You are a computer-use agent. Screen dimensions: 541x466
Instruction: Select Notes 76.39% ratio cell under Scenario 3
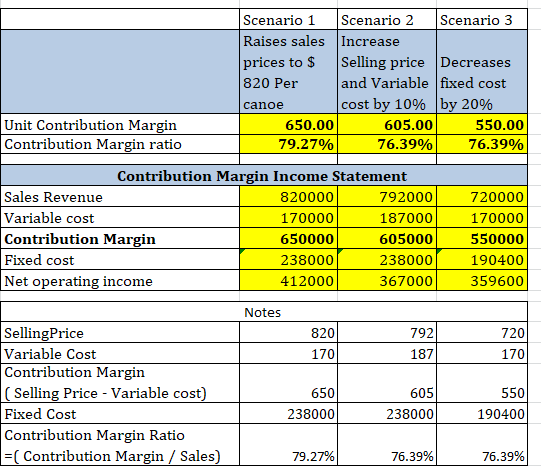(482, 445)
